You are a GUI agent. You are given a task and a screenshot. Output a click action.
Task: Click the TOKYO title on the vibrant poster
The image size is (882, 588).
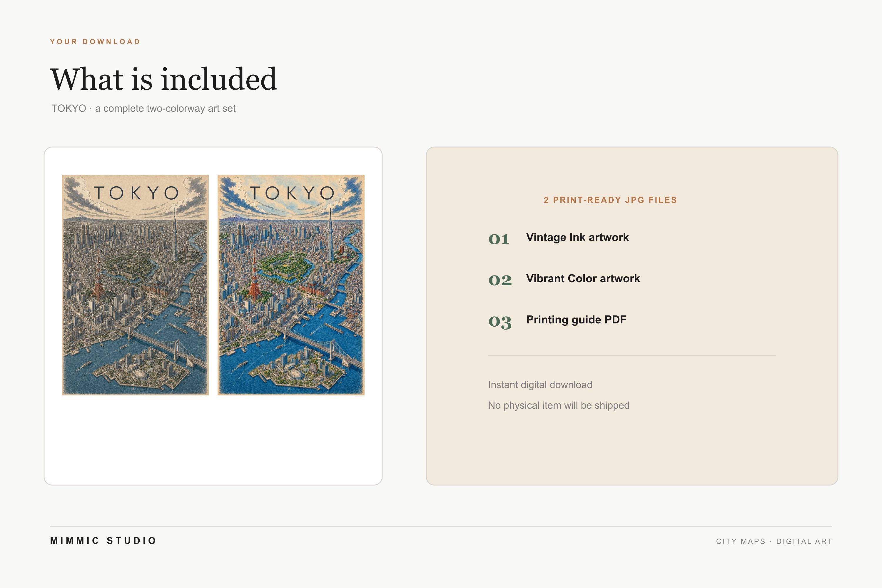tap(292, 193)
